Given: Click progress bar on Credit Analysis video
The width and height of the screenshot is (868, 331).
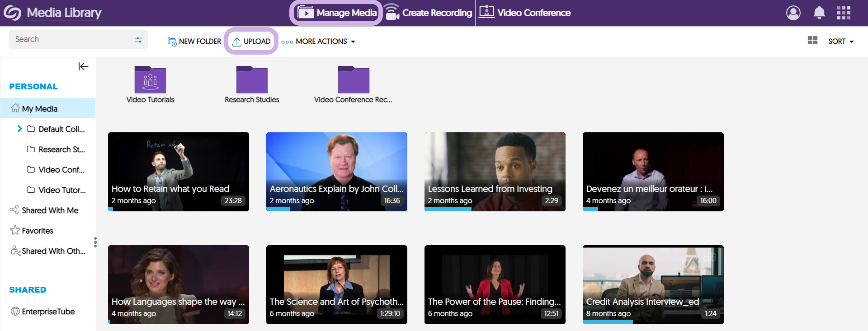Looking at the screenshot, I should pyautogui.click(x=608, y=322).
